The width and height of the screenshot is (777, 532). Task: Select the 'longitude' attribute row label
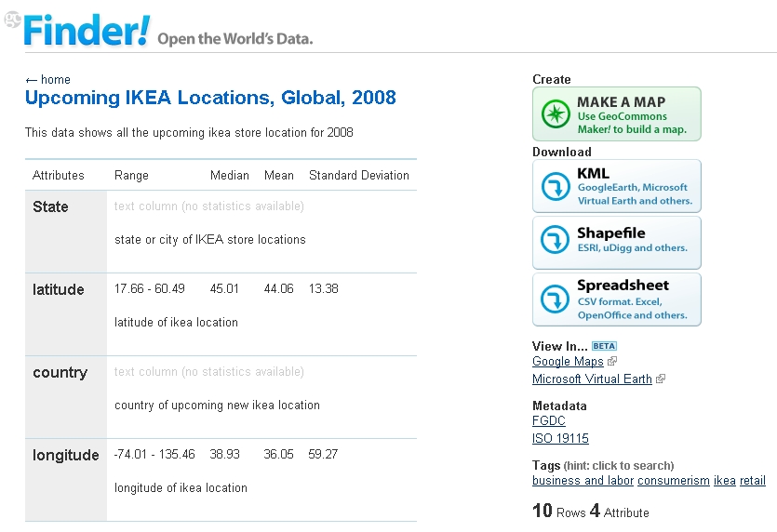[66, 455]
